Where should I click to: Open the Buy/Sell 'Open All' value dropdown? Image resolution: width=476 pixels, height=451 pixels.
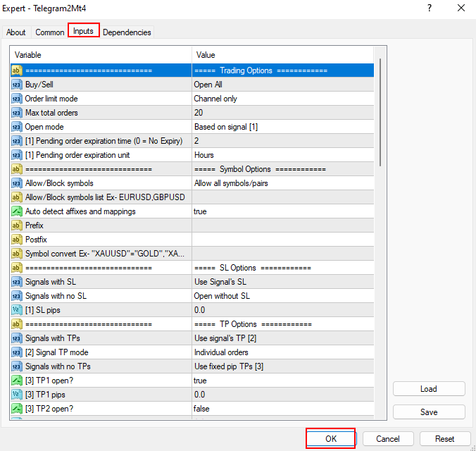pos(282,85)
